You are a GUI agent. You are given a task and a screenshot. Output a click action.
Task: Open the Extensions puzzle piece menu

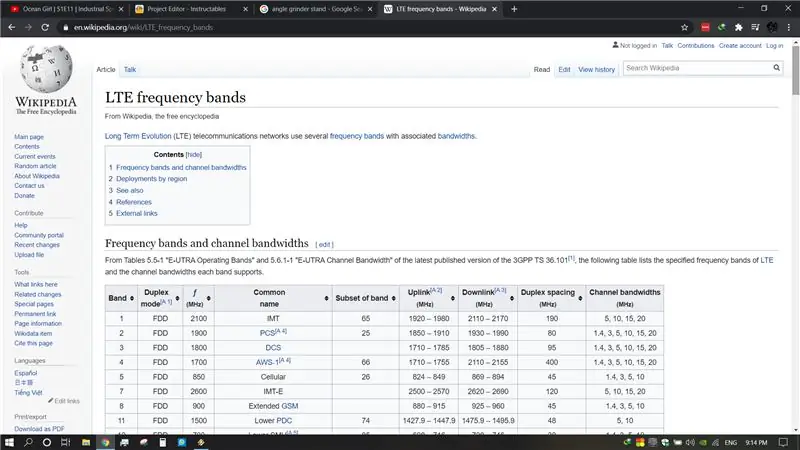click(x=738, y=28)
